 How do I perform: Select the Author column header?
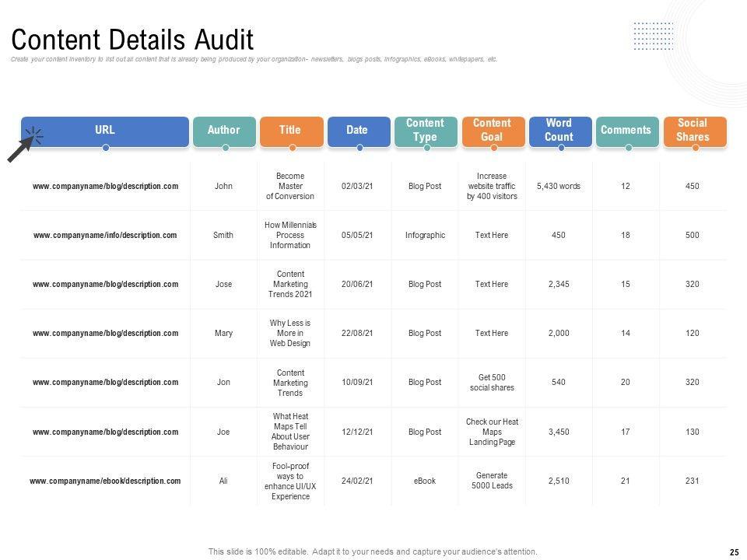point(224,131)
